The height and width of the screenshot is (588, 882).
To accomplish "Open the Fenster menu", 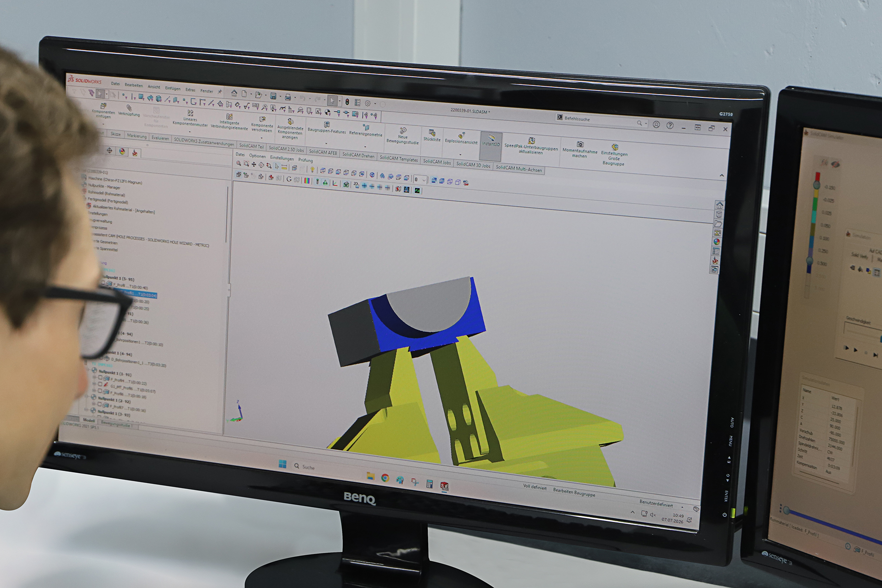I will point(207,91).
